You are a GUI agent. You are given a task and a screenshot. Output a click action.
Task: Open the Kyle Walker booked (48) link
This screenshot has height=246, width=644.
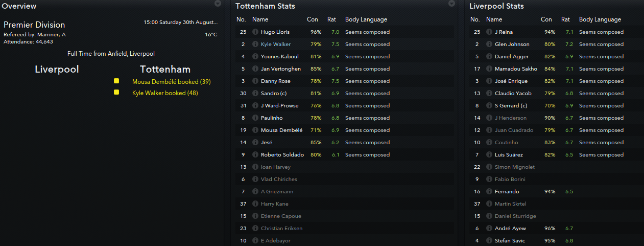click(165, 93)
